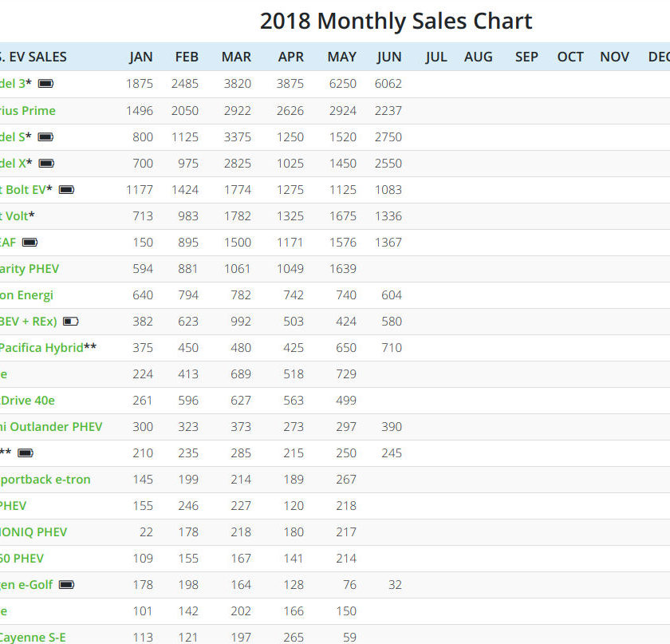The image size is (670, 644).
Task: Select Model 3 June value 6062
Action: (x=388, y=83)
